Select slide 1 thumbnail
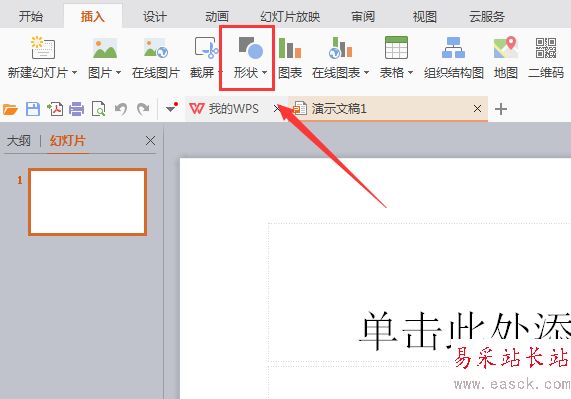Screen dimensions: 571x399 point(87,202)
